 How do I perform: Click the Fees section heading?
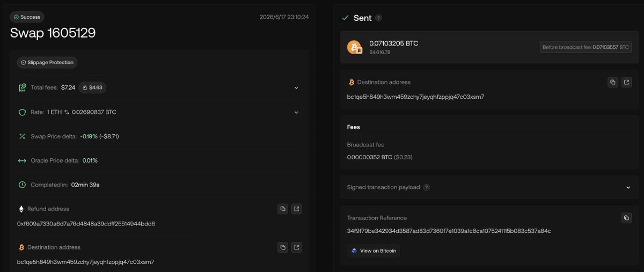[x=354, y=127]
